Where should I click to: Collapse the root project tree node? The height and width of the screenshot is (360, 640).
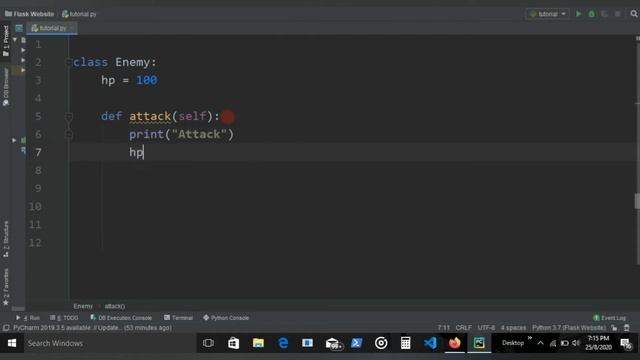click(x=15, y=40)
